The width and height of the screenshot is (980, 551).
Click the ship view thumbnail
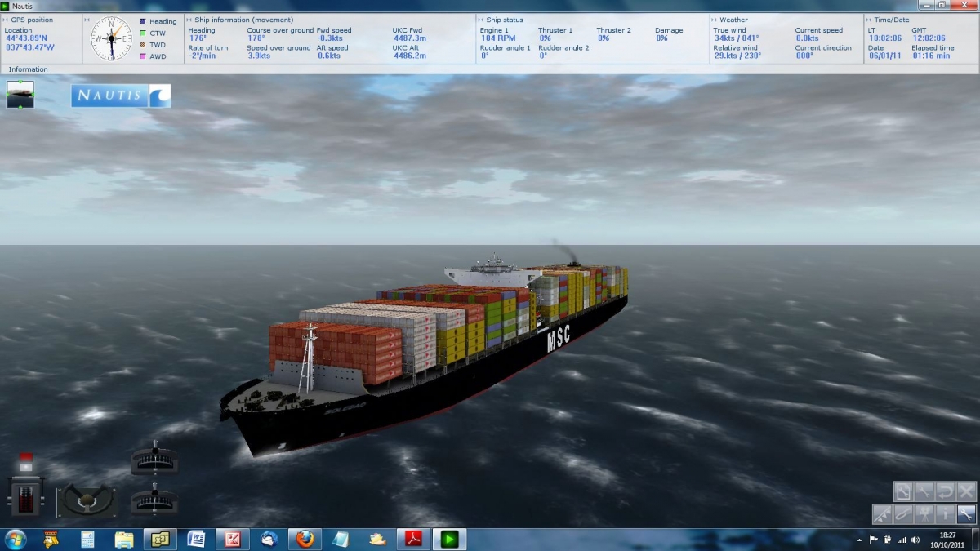click(x=20, y=95)
